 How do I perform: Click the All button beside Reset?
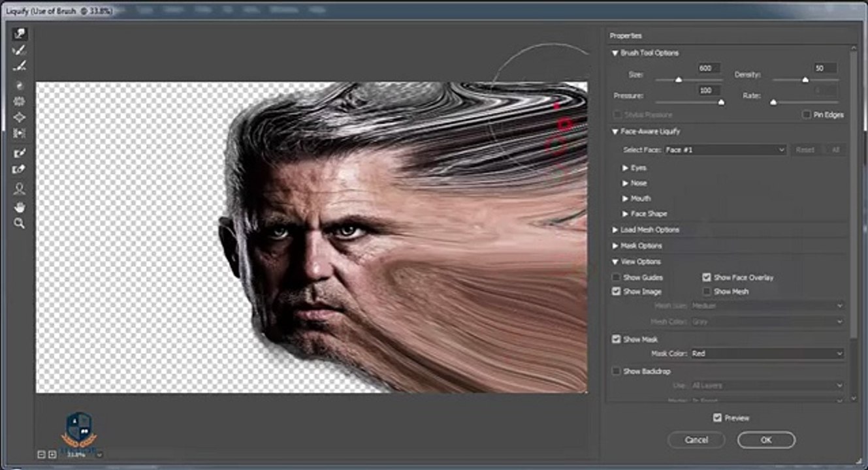pyautogui.click(x=835, y=149)
